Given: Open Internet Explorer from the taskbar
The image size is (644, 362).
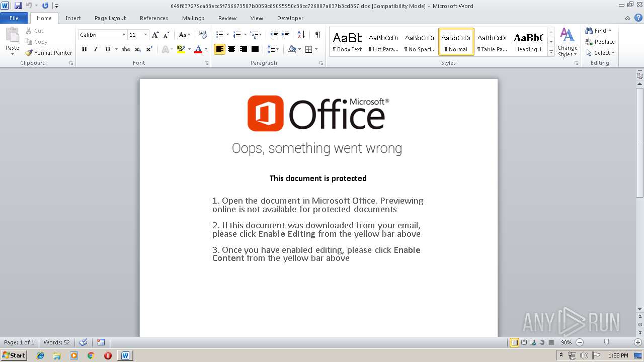Looking at the screenshot, I should (40, 355).
